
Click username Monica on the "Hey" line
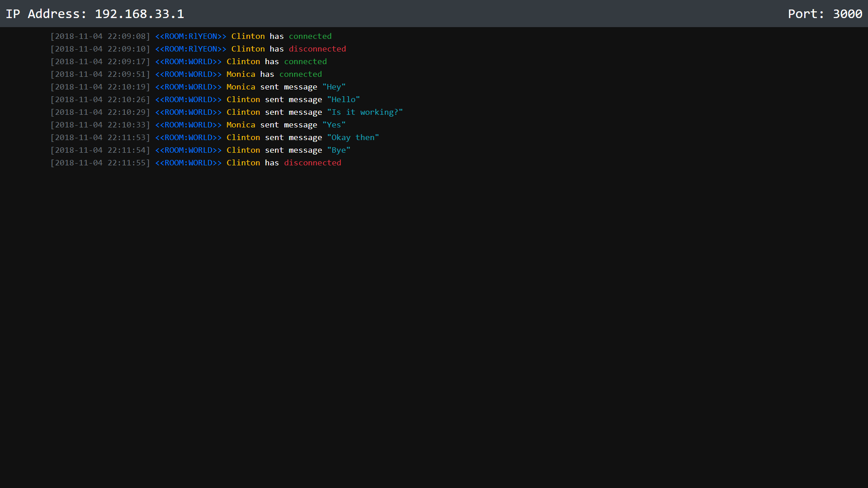[x=241, y=87]
